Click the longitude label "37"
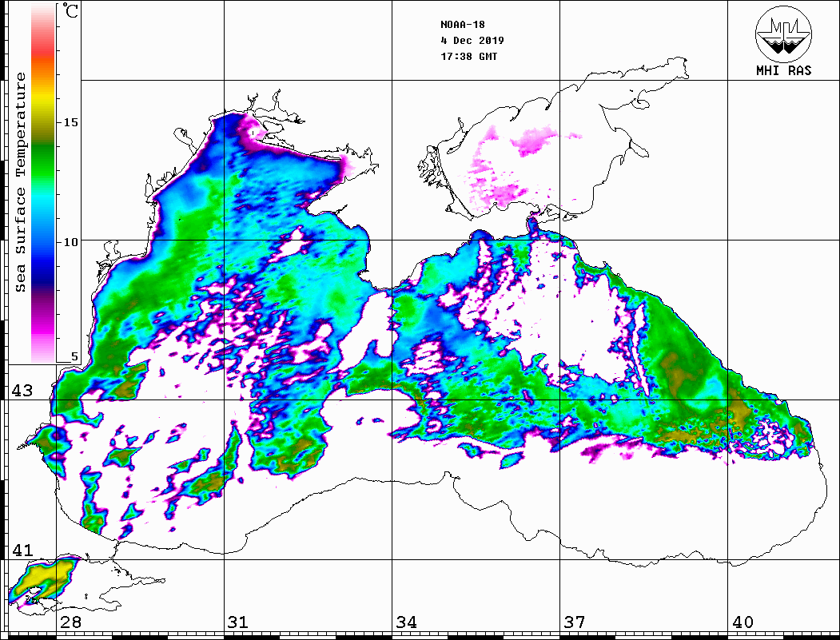 (575, 622)
